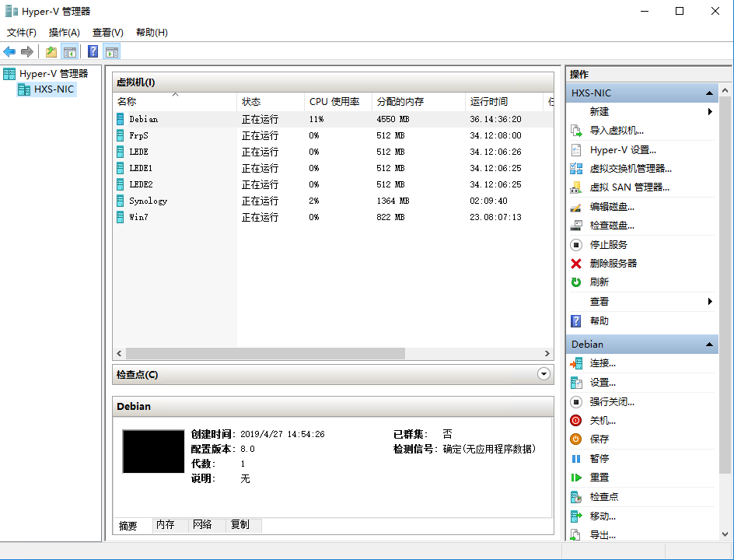The image size is (734, 560).
Task: Sort by 名称 column header
Action: point(175,102)
